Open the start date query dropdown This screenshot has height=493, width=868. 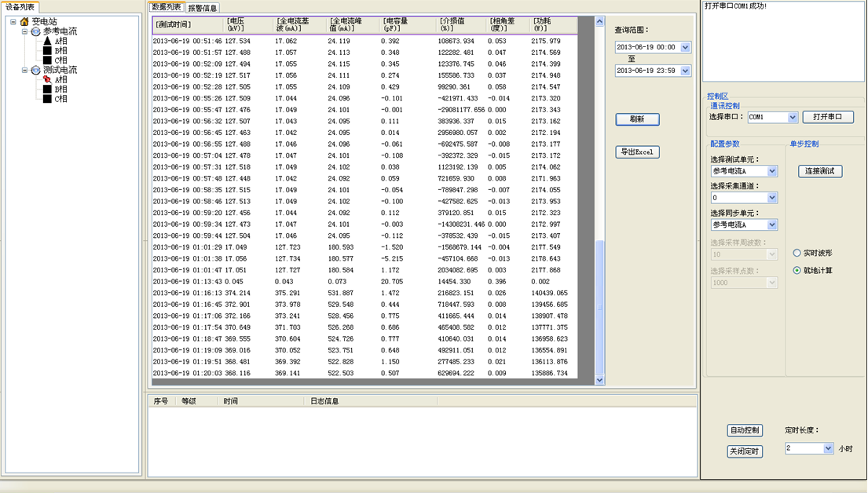(x=685, y=47)
